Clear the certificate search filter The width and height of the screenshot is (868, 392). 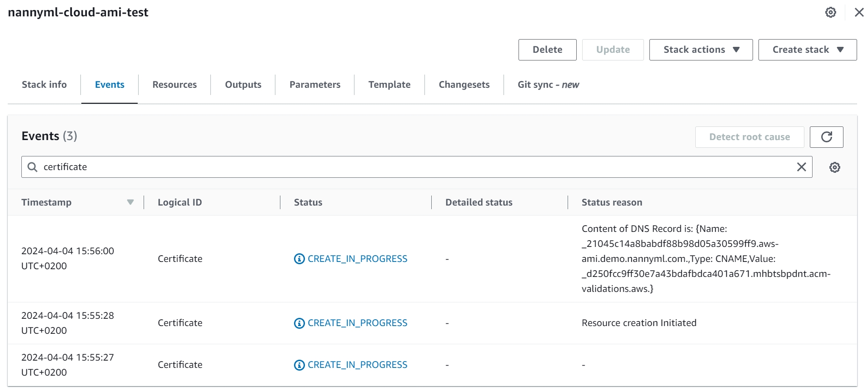pyautogui.click(x=801, y=167)
